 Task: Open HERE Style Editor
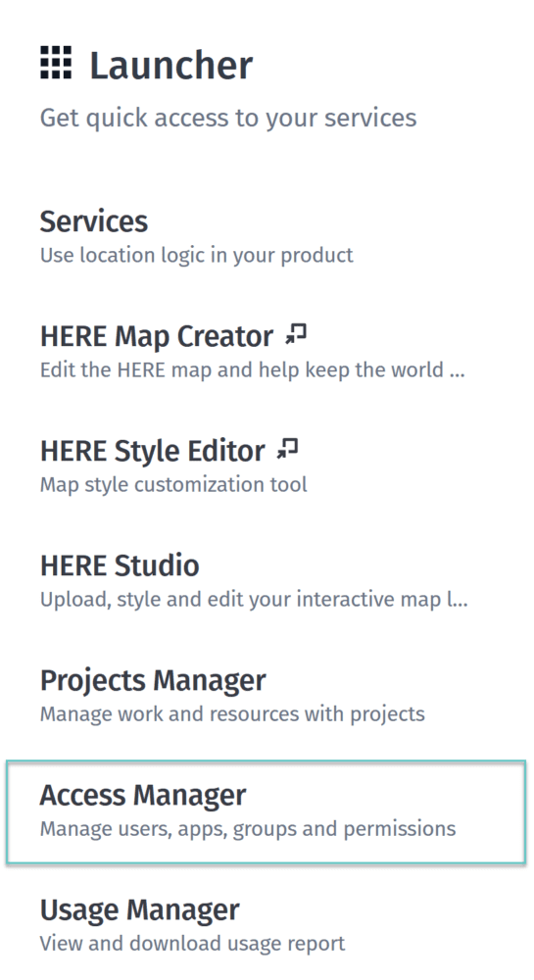point(153,451)
